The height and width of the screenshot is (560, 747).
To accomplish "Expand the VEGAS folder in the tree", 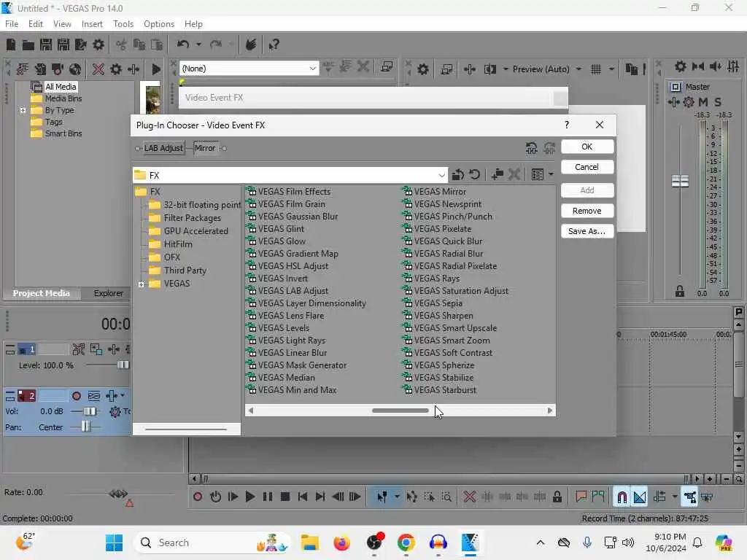I will (x=141, y=284).
